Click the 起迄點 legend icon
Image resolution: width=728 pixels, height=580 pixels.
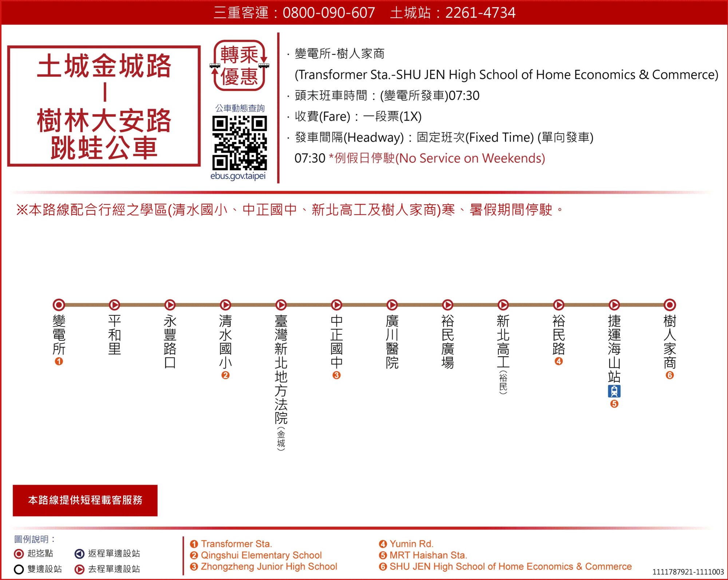pos(19,554)
